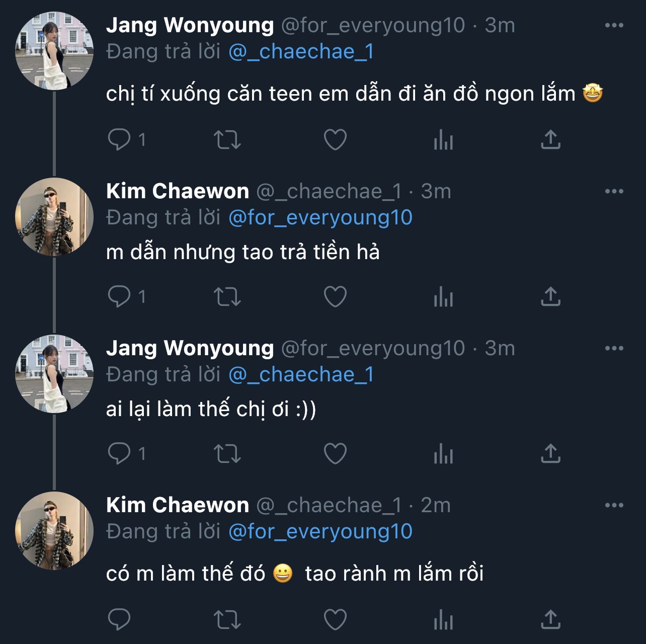Image resolution: width=646 pixels, height=644 pixels.
Task: Like the "ai lại làm thế chị ơi" tweet
Action: coord(335,454)
